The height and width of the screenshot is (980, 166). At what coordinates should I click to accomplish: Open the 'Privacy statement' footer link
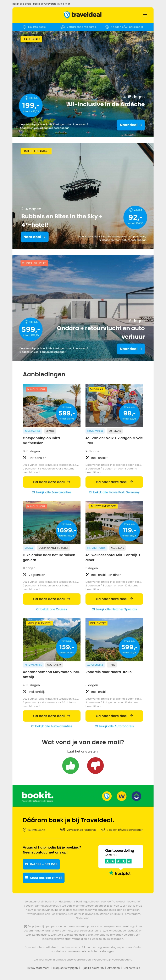37,967
